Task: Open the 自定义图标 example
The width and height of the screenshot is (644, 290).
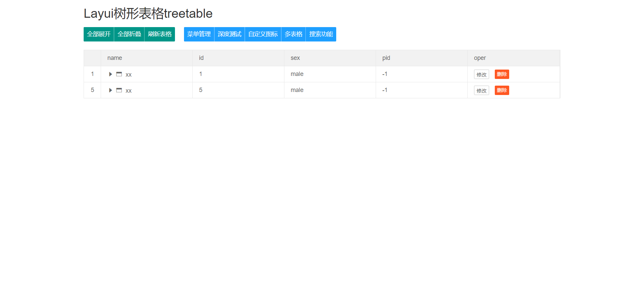Action: 263,34
